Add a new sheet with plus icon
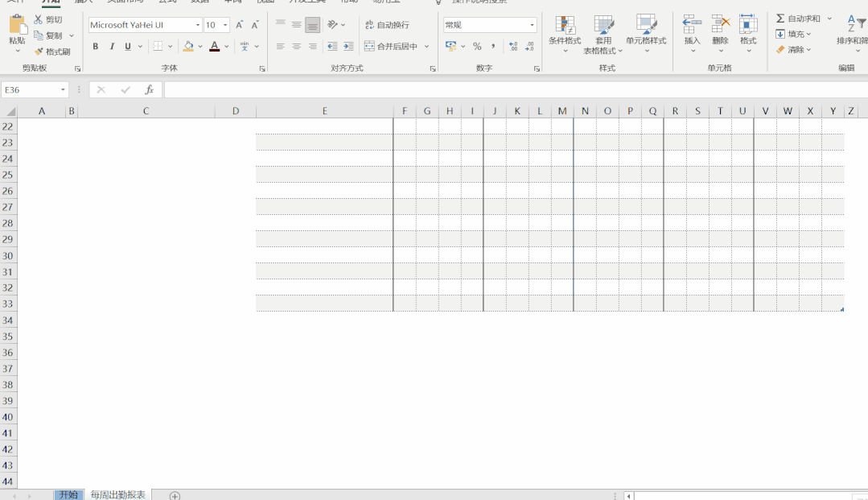Screen dimensions: 868x500 coord(175,495)
